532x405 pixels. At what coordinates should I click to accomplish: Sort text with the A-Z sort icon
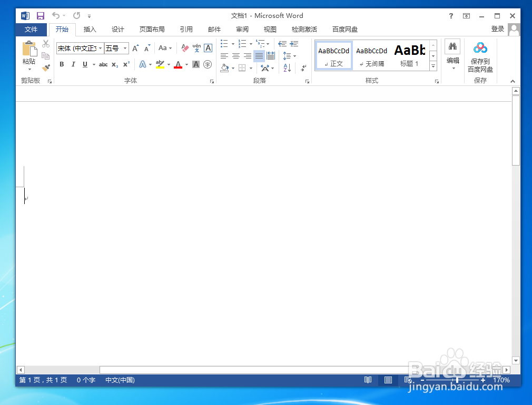click(287, 68)
